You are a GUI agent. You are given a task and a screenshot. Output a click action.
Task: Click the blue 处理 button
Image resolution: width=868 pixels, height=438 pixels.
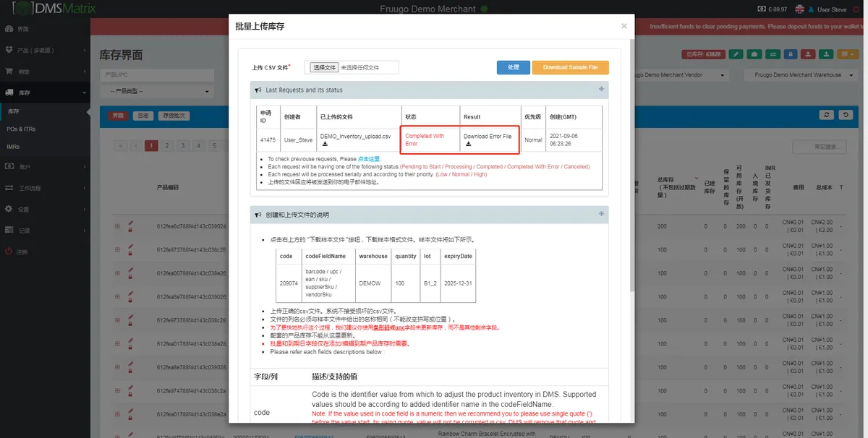[514, 67]
